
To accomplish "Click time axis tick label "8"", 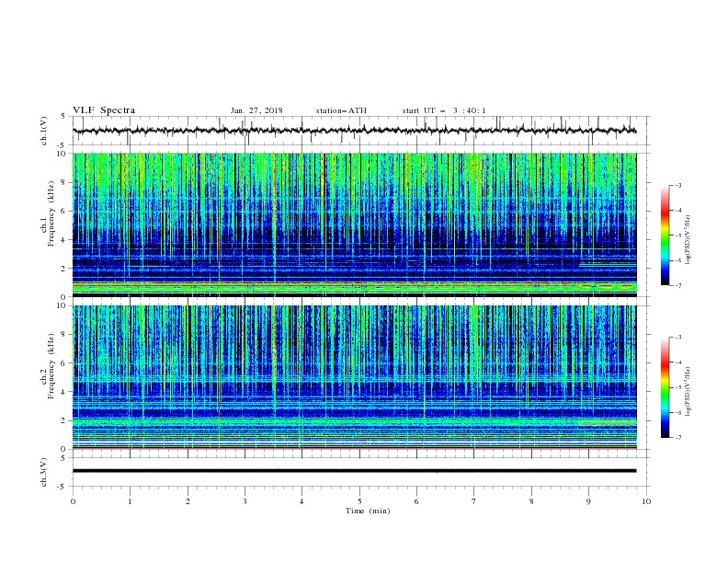I will pyautogui.click(x=531, y=501).
